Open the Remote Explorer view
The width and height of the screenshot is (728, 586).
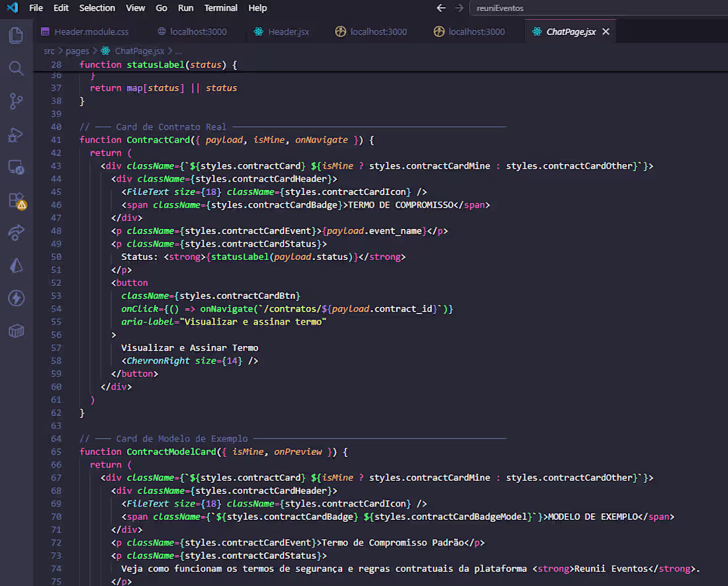point(17,167)
